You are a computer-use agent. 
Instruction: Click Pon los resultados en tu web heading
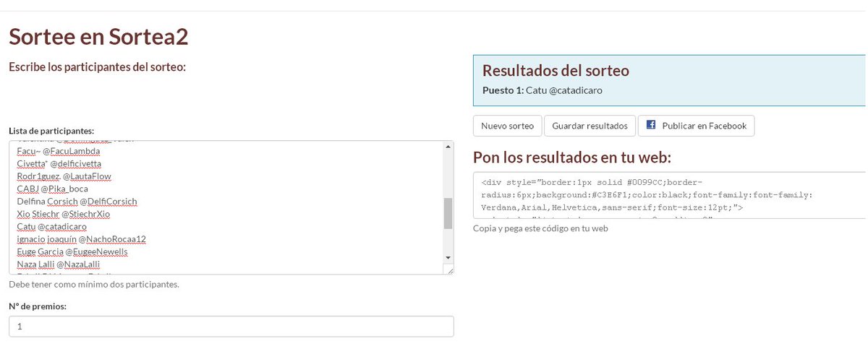coord(572,157)
